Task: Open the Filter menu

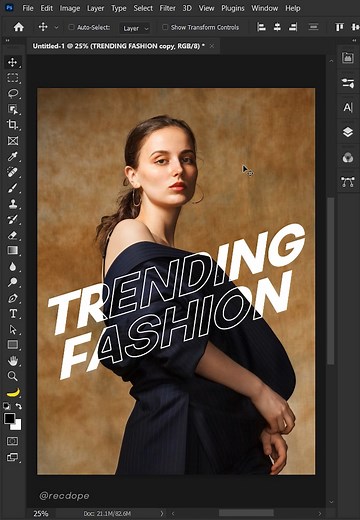Action: click(x=167, y=8)
